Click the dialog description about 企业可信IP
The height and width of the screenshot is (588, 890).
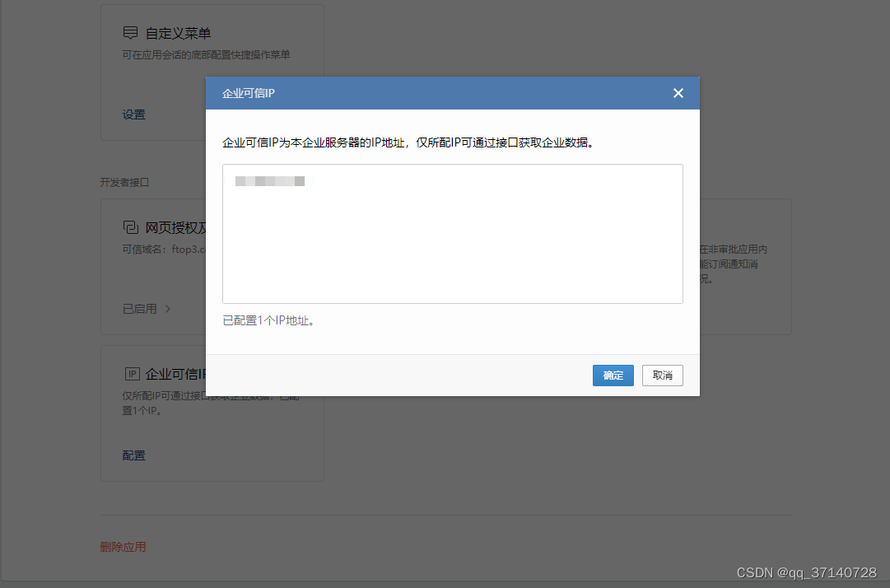point(408,142)
